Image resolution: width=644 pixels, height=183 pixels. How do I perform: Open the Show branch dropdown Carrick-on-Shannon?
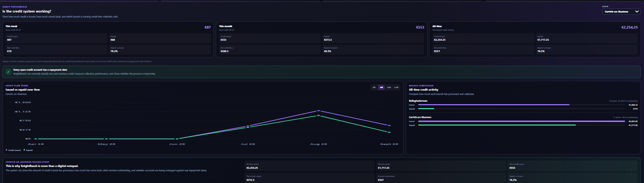tap(621, 11)
